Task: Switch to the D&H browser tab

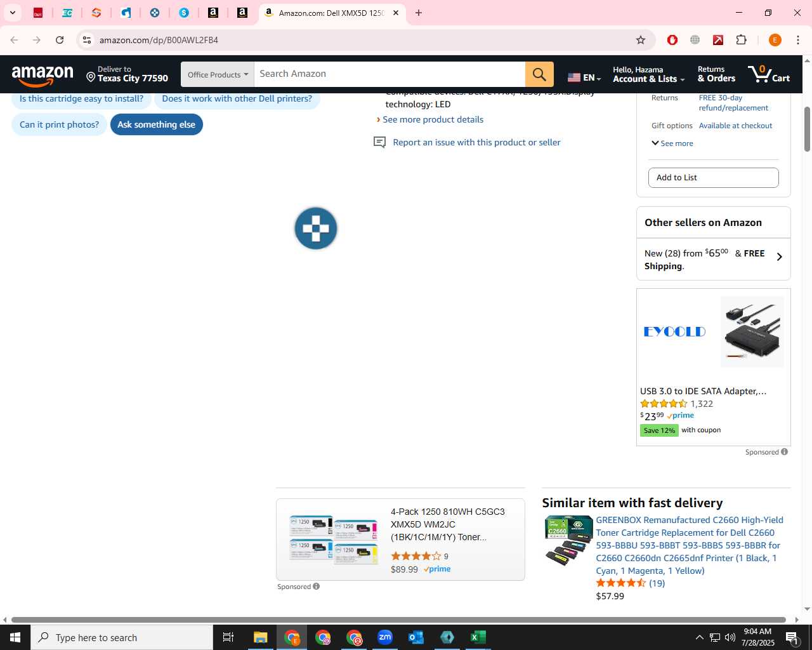Action: point(38,13)
